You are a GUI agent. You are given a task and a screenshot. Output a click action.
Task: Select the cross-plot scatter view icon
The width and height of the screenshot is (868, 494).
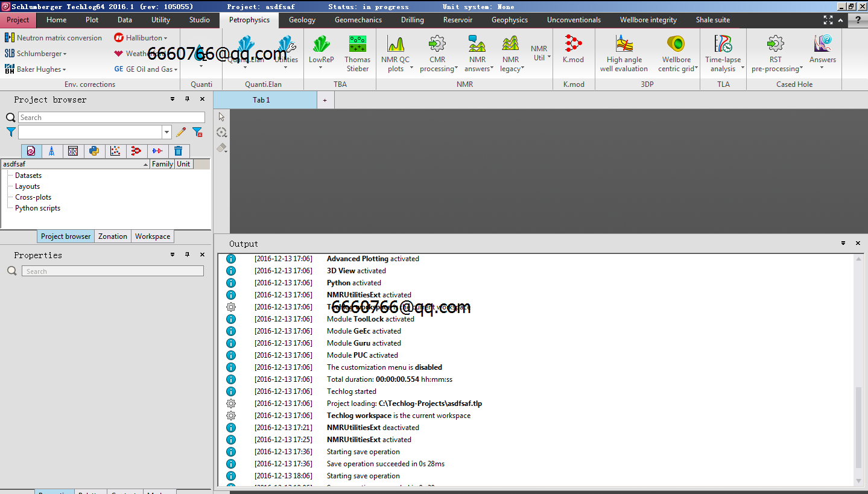coord(115,151)
